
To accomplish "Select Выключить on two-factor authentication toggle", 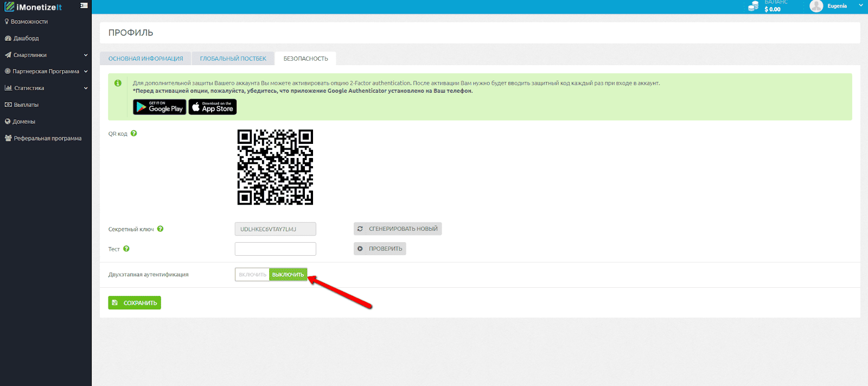I will click(x=288, y=275).
